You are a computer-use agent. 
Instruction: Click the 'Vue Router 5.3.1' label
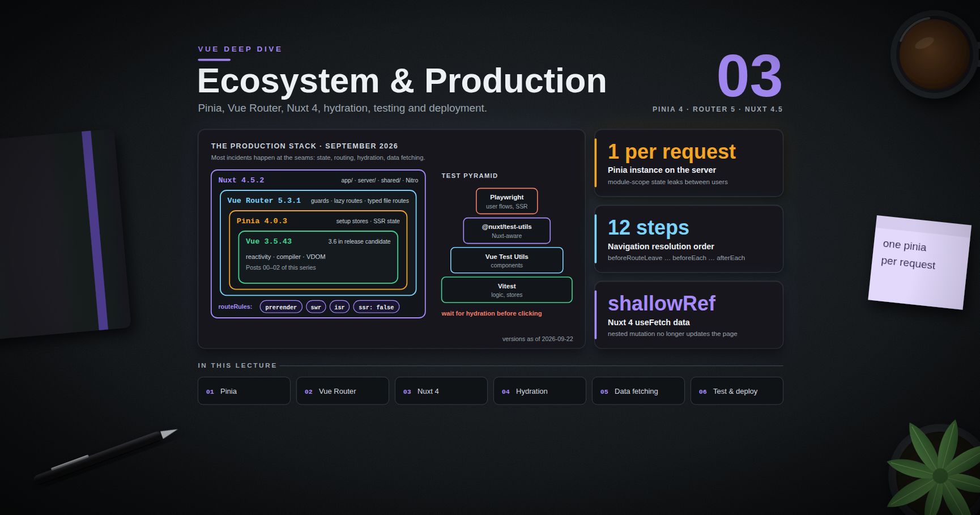pos(264,201)
